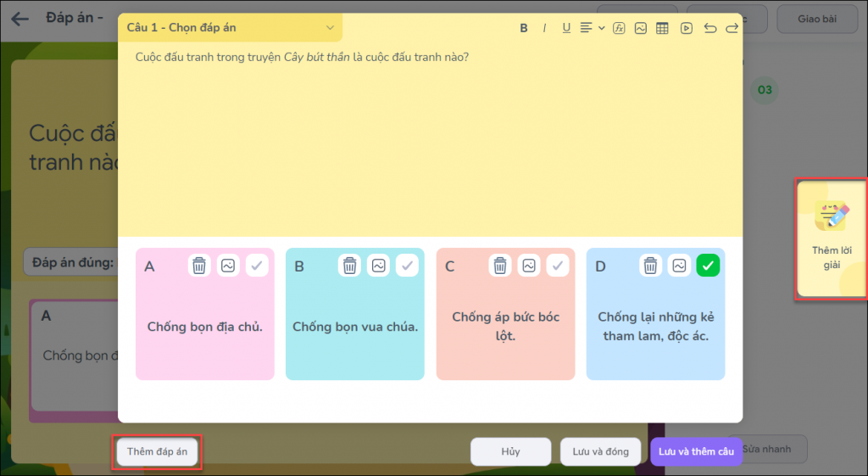Toggle bold formatting in question editor

pos(524,28)
